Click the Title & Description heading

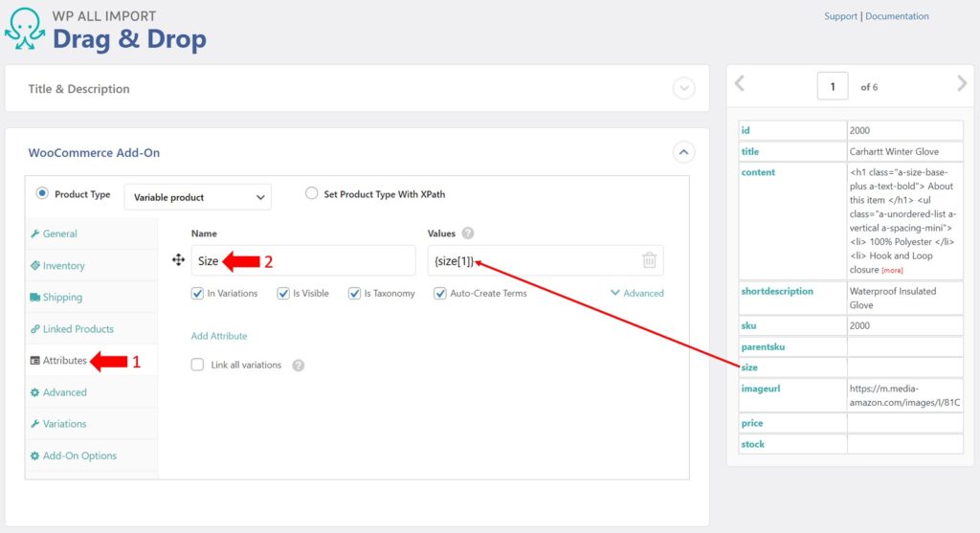coord(78,89)
